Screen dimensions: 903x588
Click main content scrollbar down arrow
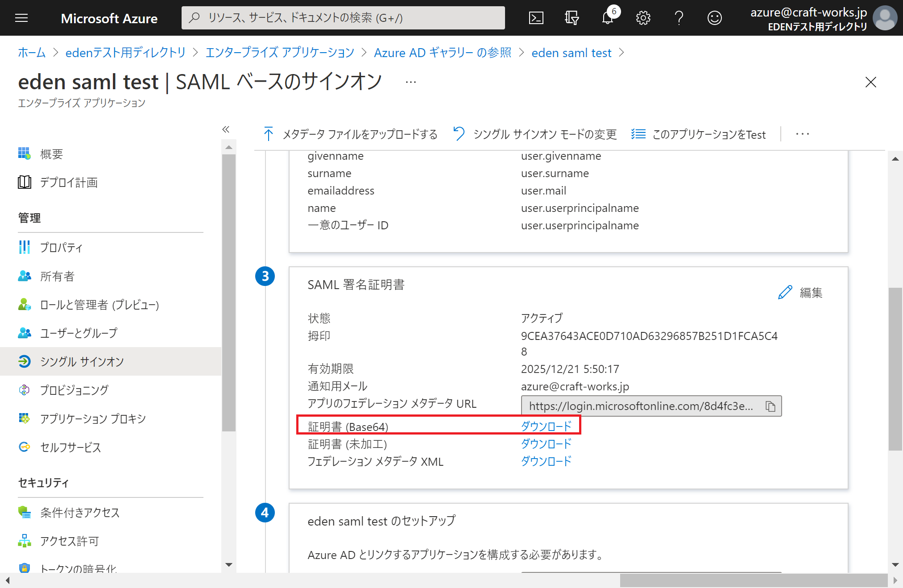pyautogui.click(x=895, y=565)
